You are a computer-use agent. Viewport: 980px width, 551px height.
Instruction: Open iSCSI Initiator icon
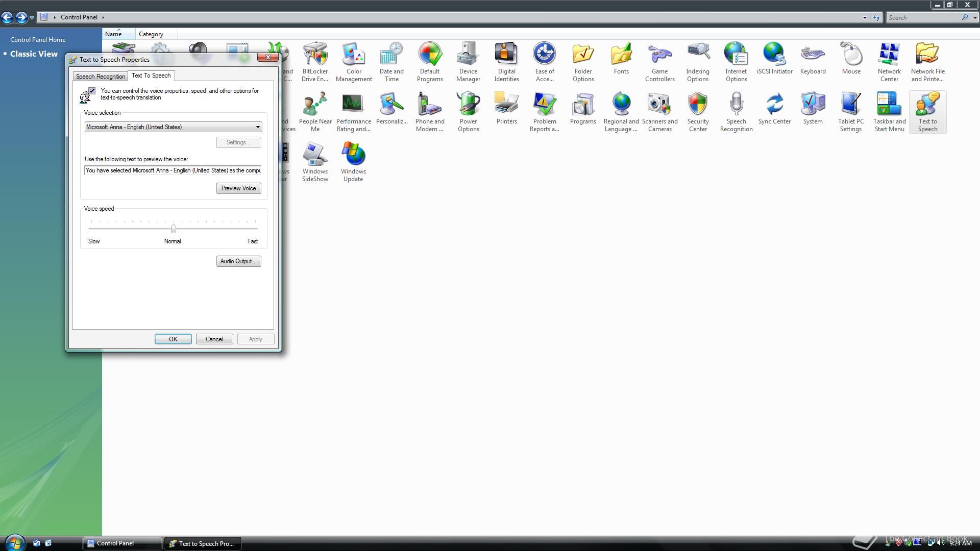pos(774,58)
